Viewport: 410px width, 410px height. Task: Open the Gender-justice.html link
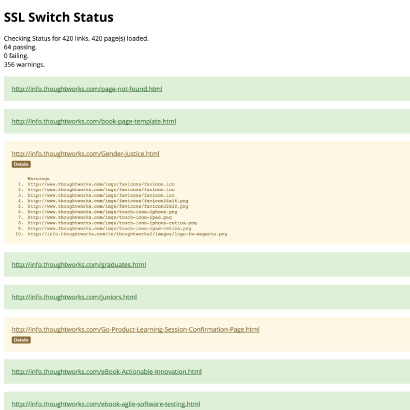[85, 154]
